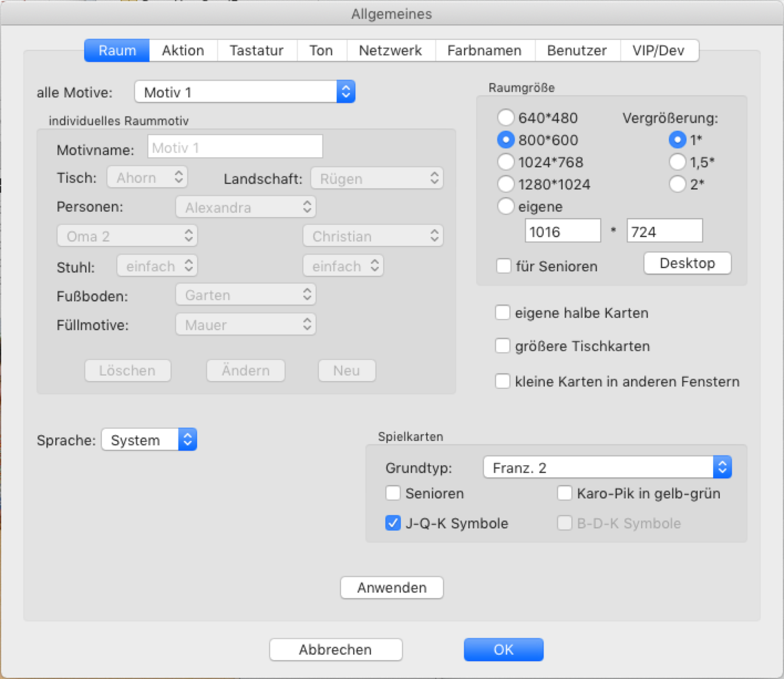Select the Netzwerk tab

[390, 51]
